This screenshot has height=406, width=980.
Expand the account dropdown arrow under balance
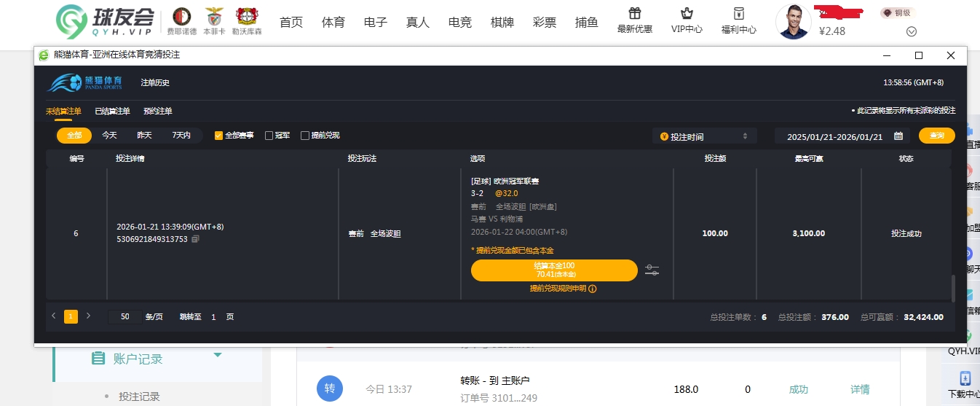tap(911, 31)
